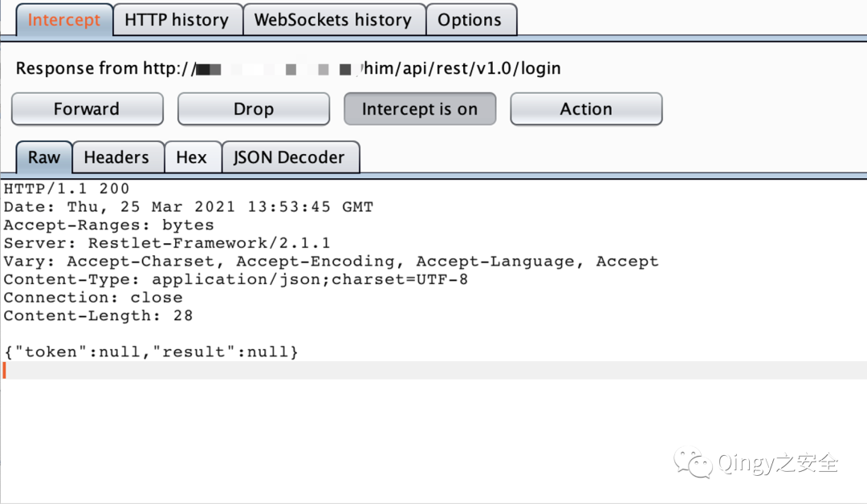The image size is (867, 504).
Task: Click the Server Restlet-Framework header line
Action: pos(167,243)
